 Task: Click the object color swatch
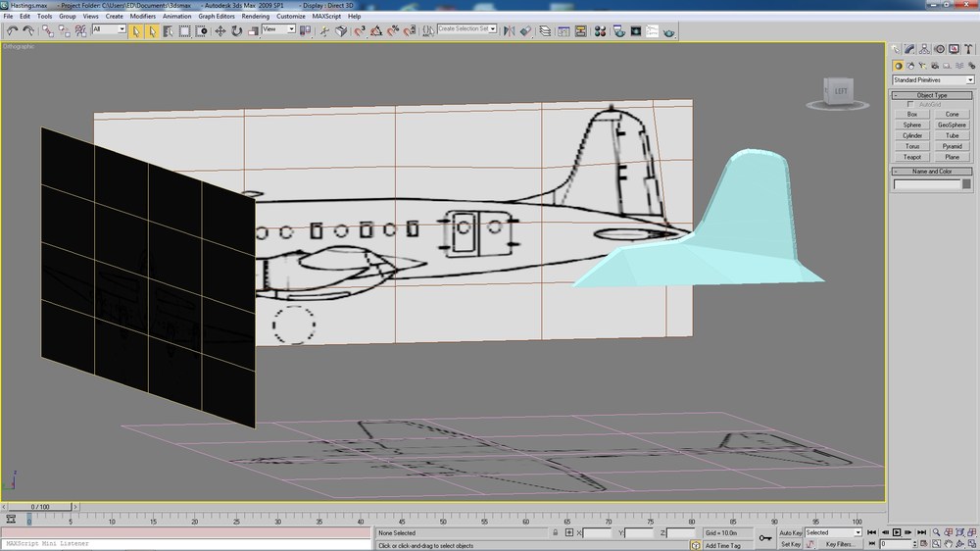[966, 184]
